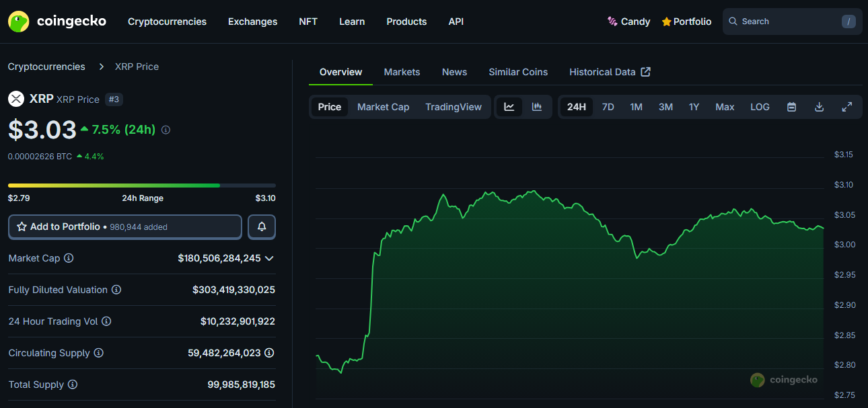Click the CoinGecko logo
The height and width of the screenshot is (408, 868).
point(57,22)
